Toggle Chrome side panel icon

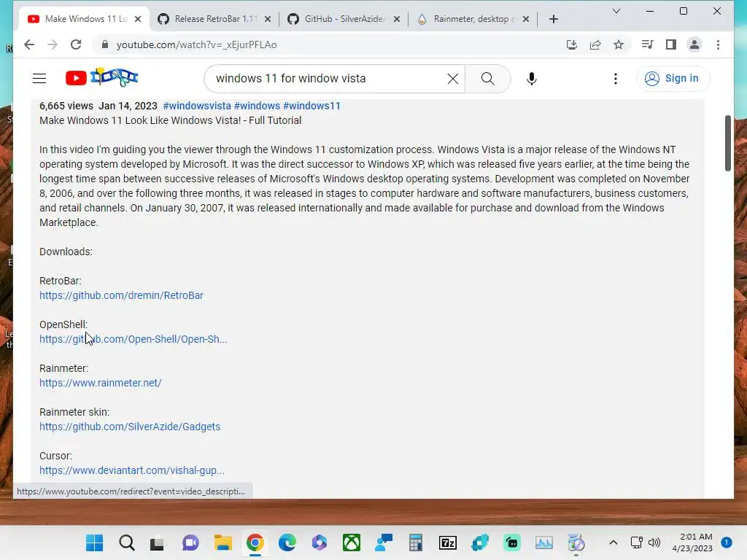tap(671, 44)
